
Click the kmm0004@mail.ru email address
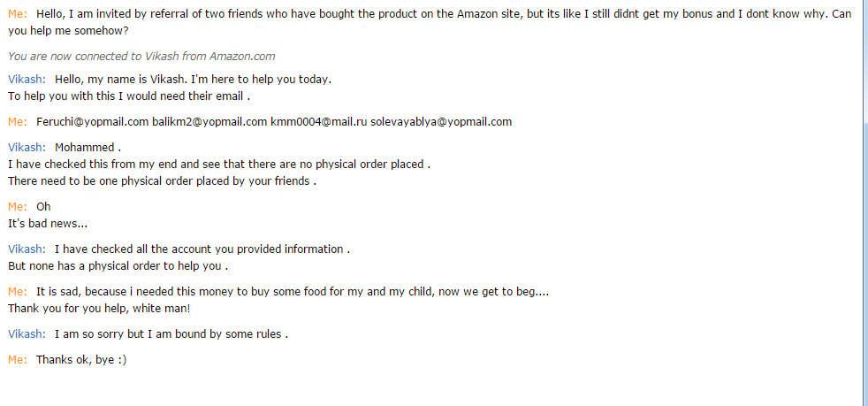[x=318, y=121]
